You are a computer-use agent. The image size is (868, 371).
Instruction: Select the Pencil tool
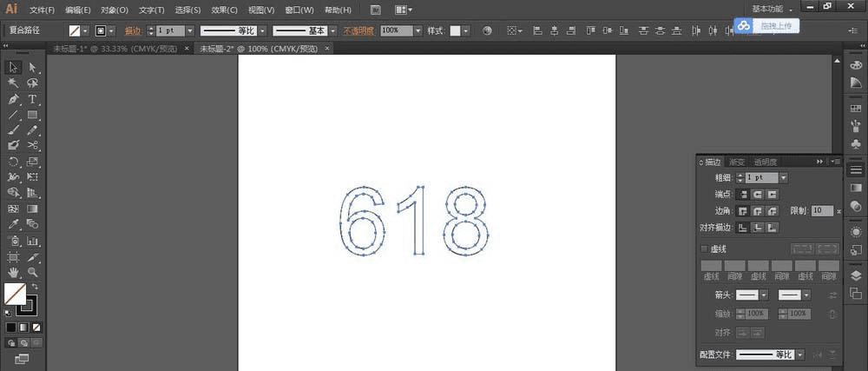coord(33,130)
